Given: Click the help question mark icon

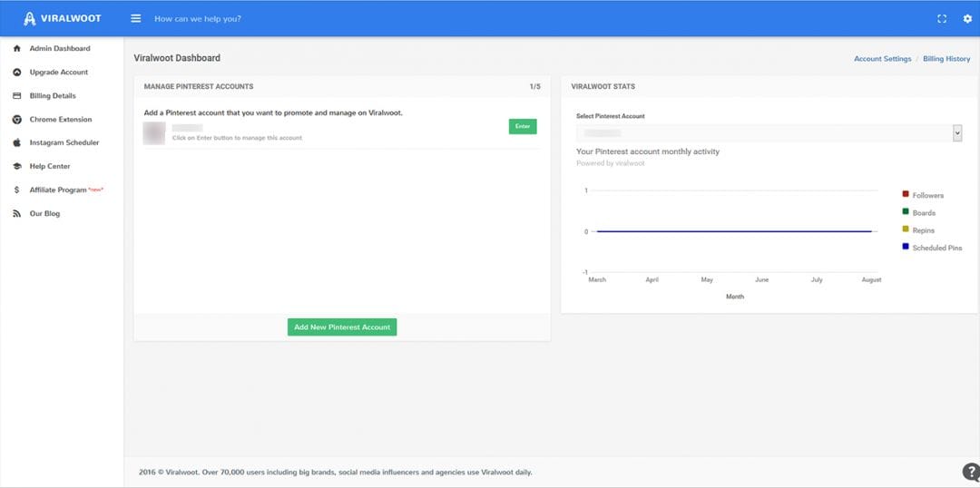Looking at the screenshot, I should click(x=970, y=472).
